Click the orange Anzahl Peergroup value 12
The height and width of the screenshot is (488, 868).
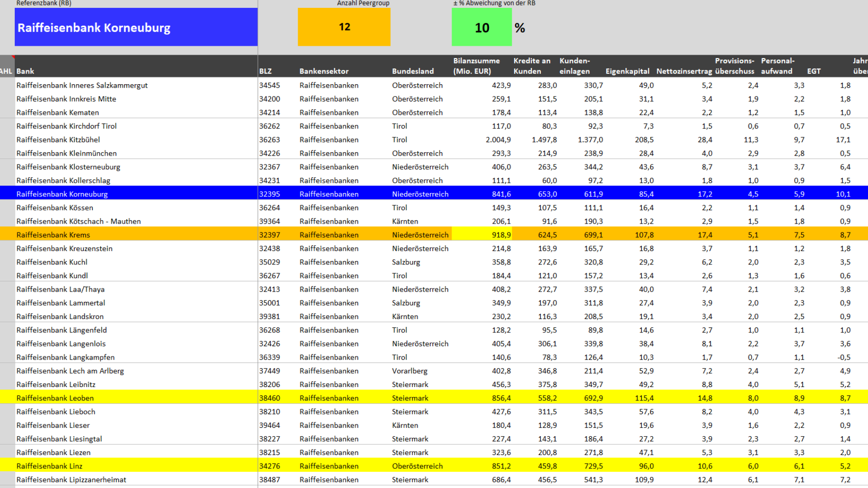pyautogui.click(x=344, y=27)
